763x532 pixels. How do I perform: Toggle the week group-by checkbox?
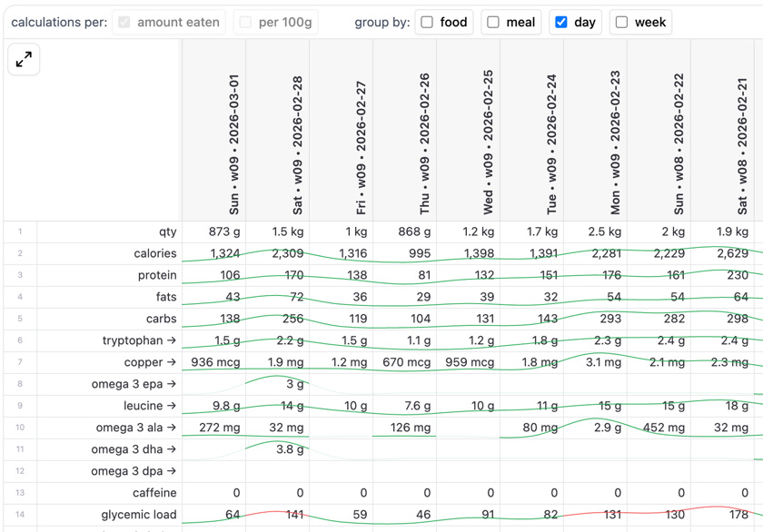click(621, 22)
